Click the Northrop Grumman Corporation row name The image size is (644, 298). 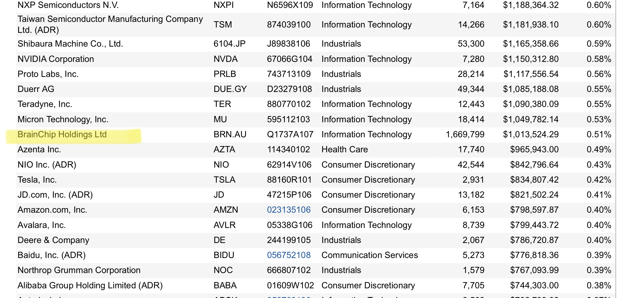(x=79, y=270)
